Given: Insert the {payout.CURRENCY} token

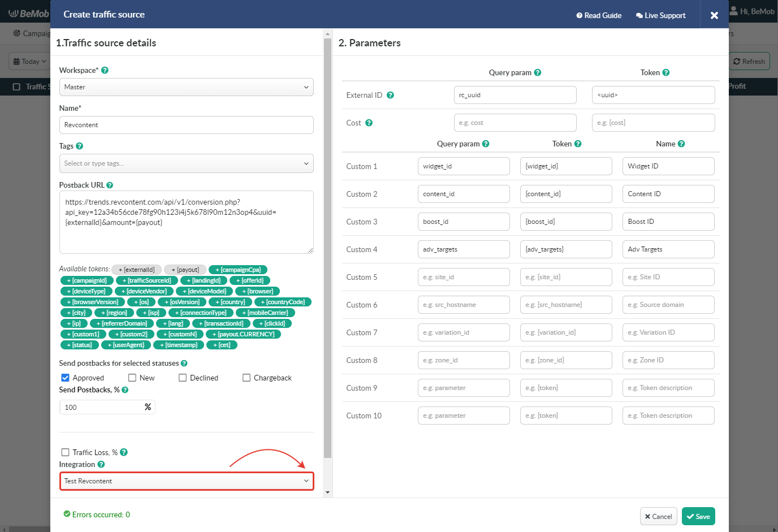Looking at the screenshot, I should pyautogui.click(x=244, y=334).
